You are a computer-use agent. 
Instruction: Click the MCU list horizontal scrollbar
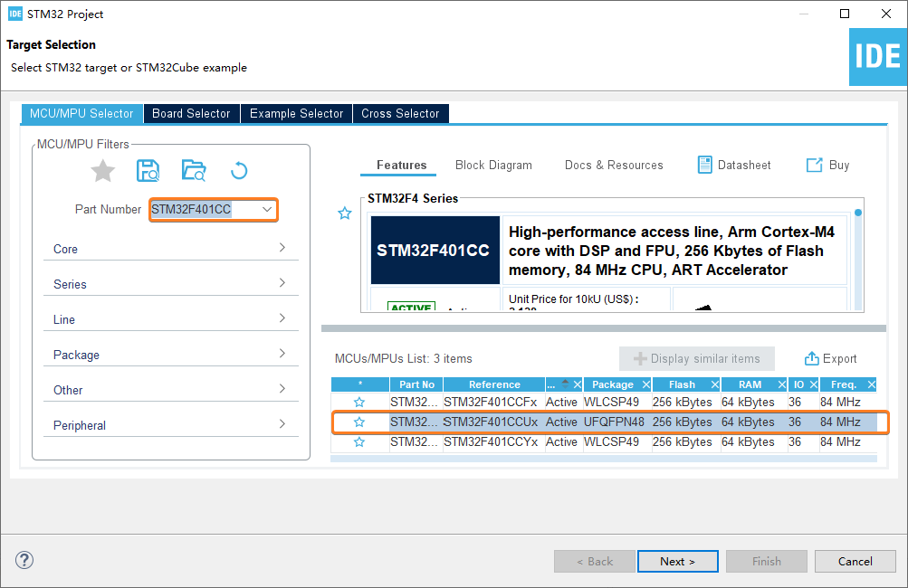coord(604,459)
